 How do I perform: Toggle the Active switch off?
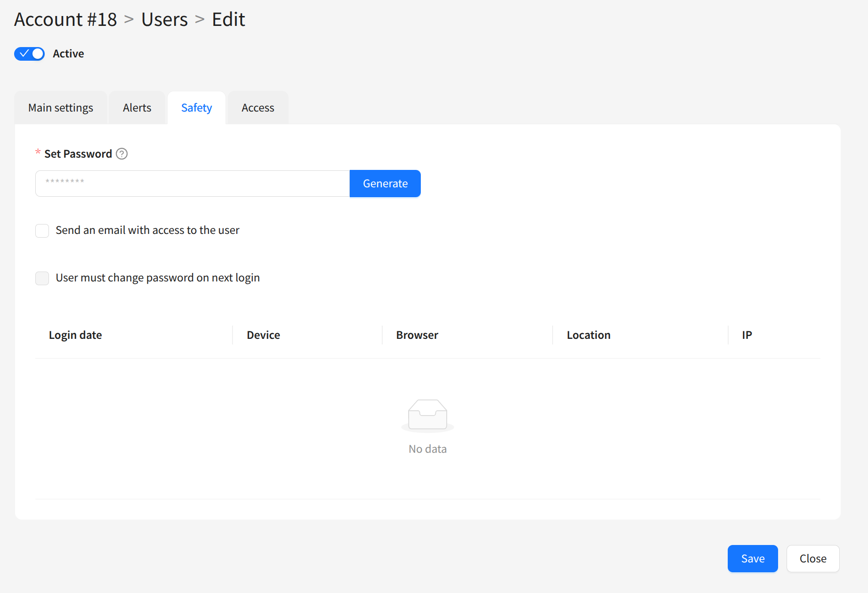point(29,54)
